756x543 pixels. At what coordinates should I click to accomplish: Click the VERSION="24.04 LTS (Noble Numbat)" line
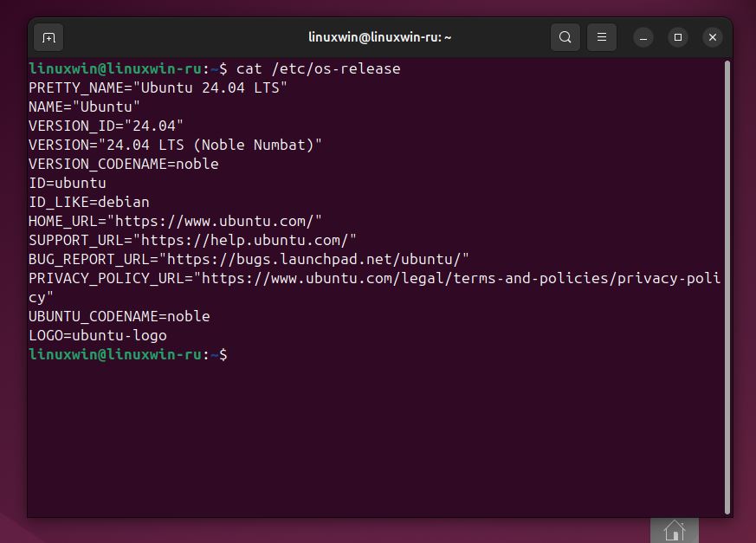(175, 145)
